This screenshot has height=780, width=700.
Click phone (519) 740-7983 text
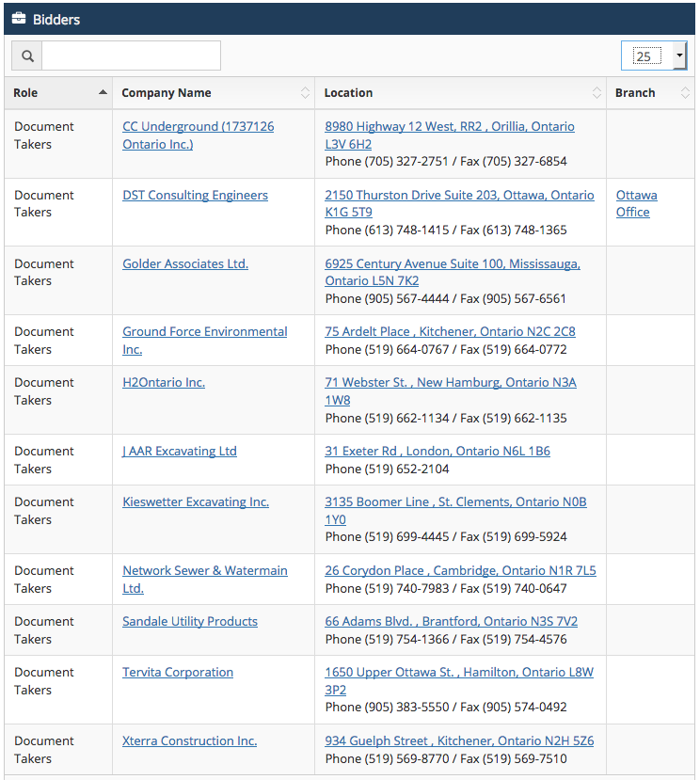click(387, 588)
